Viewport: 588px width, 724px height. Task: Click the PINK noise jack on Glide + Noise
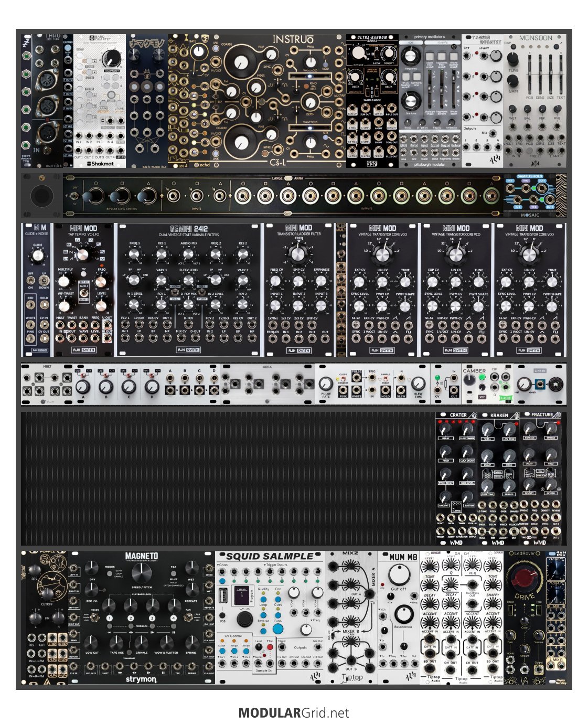click(x=31, y=339)
